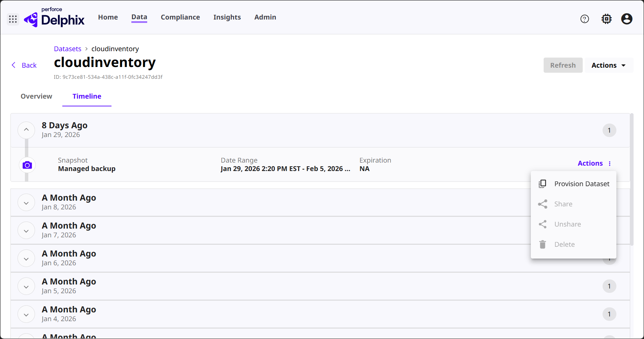
Task: Open the help question mark icon
Action: point(585,19)
